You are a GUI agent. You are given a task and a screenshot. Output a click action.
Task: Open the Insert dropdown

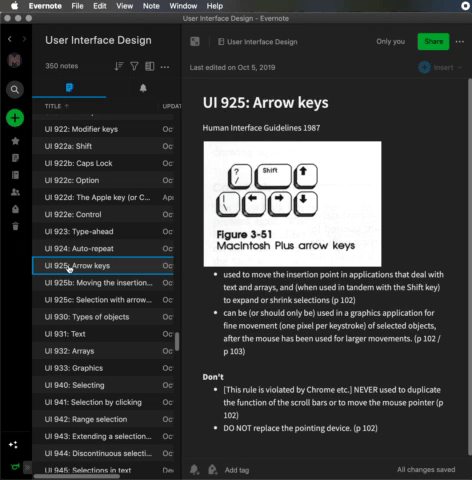pos(440,67)
